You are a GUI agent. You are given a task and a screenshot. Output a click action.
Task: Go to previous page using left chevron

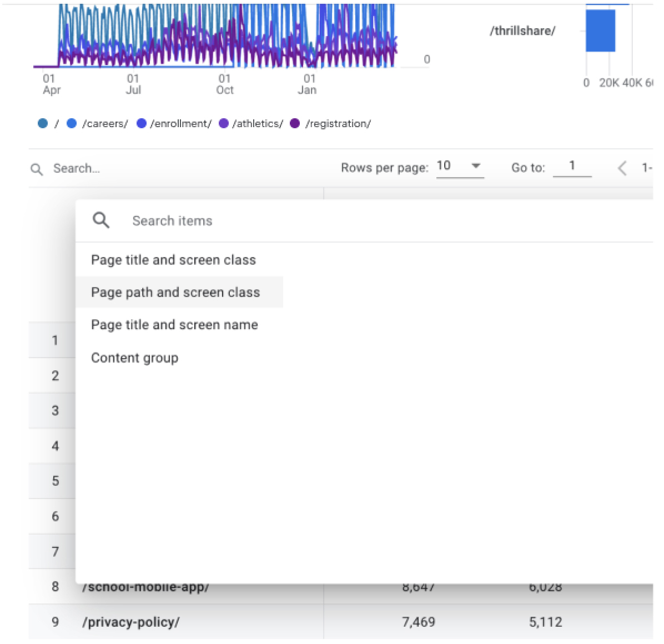click(622, 168)
